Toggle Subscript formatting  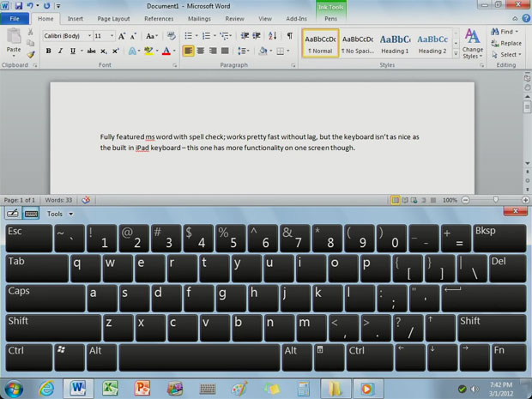point(104,51)
